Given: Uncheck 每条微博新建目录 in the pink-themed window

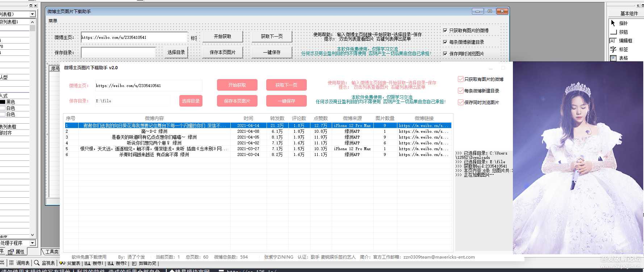Looking at the screenshot, I should pyautogui.click(x=461, y=91).
